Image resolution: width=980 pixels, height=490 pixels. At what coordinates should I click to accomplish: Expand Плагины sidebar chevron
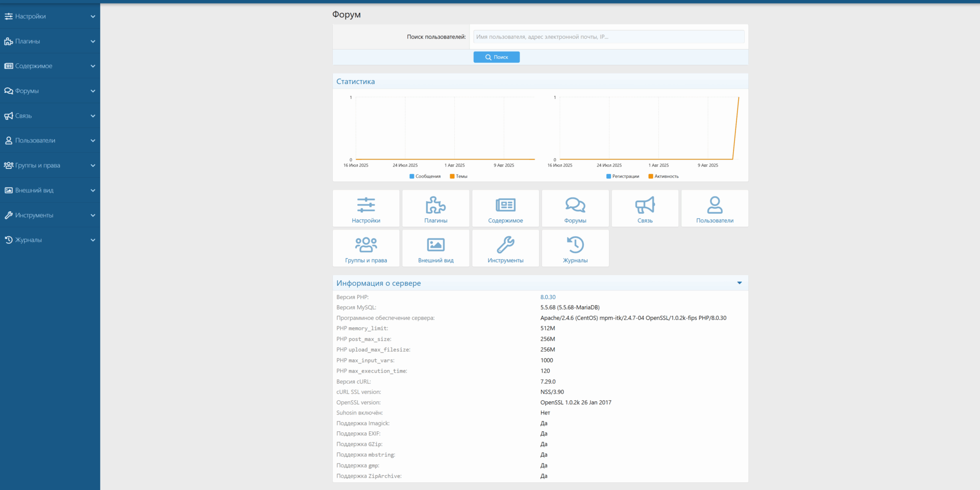click(93, 41)
